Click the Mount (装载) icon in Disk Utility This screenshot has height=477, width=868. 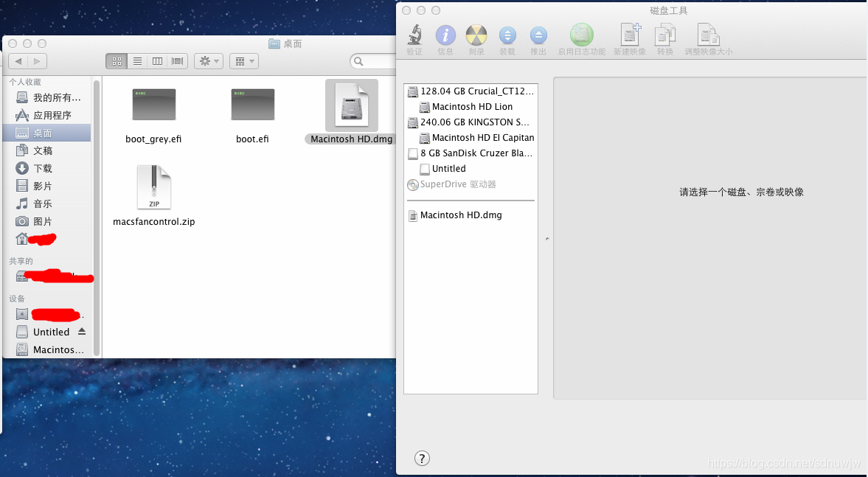507,35
